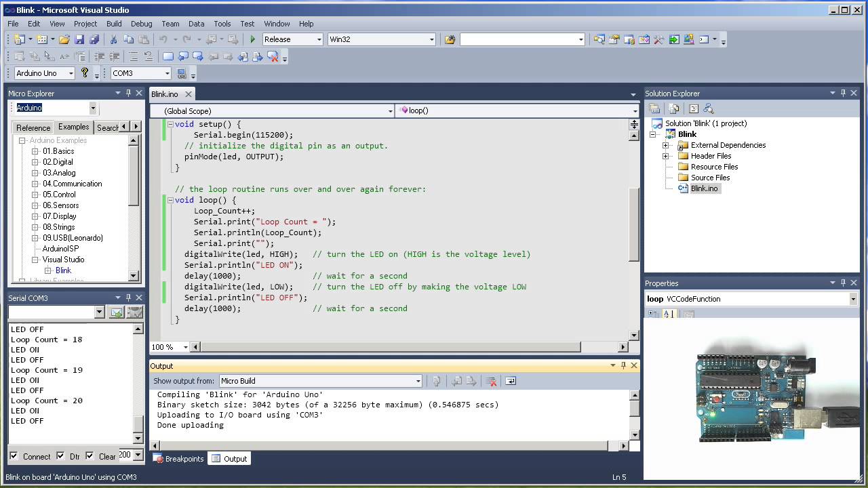Click the yellow question mark help icon

pos(85,73)
